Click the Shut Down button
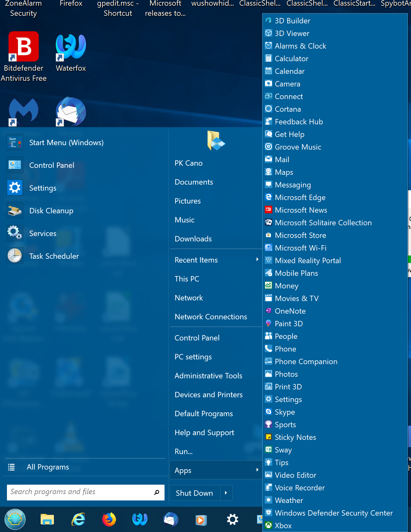The width and height of the screenshot is (411, 532). pos(195,493)
